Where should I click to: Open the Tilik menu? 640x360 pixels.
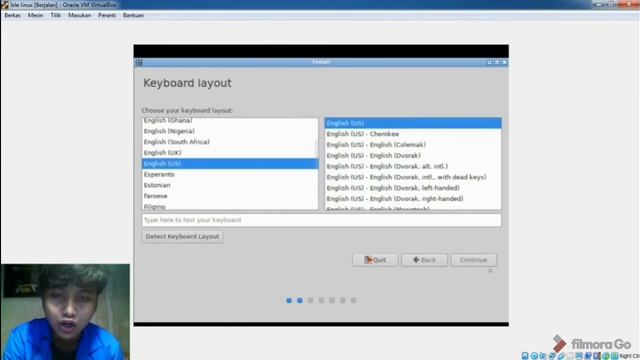pyautogui.click(x=56, y=15)
